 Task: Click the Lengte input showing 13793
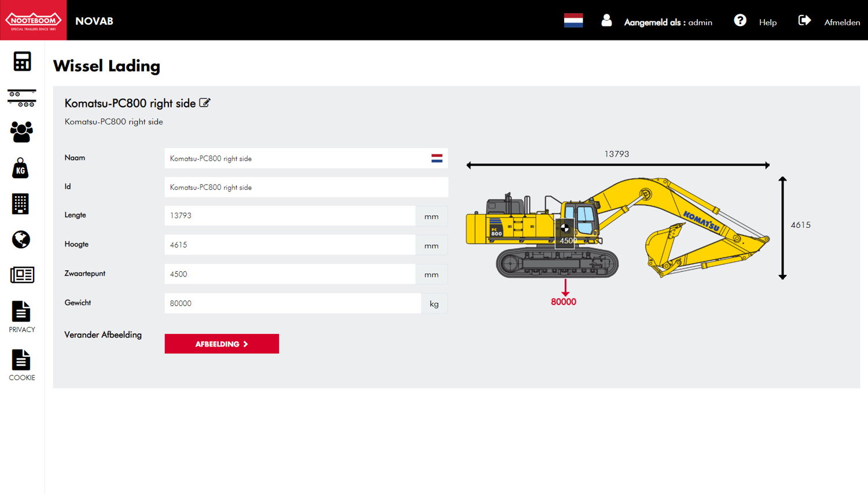(x=290, y=216)
